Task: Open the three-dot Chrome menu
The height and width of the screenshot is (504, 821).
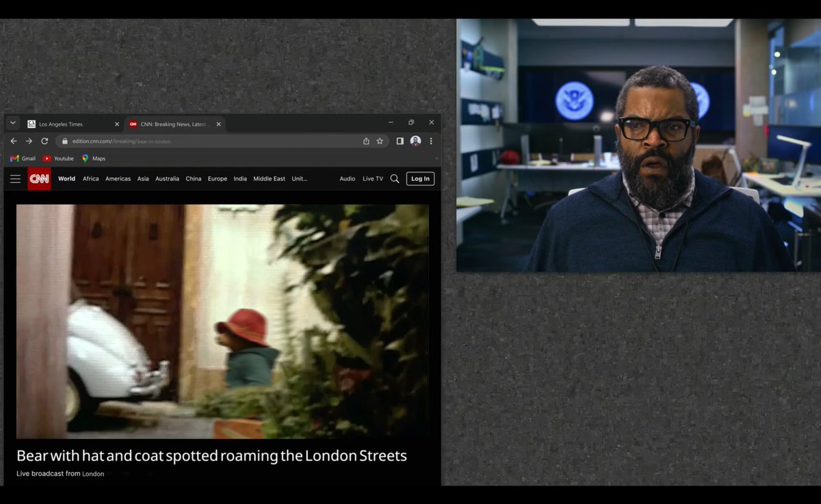Action: 431,141
